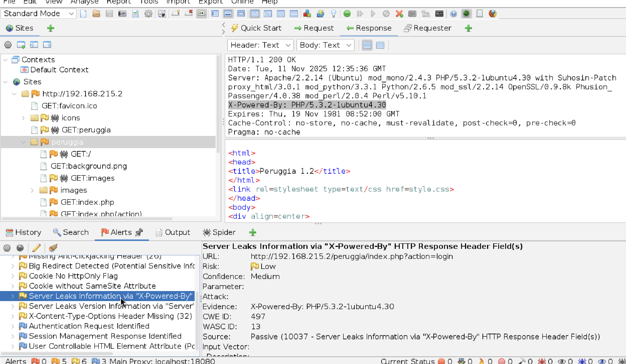Viewport: 626px width, 364px height.
Task: Expand the icons folder in Sites tree
Action: coord(23,118)
